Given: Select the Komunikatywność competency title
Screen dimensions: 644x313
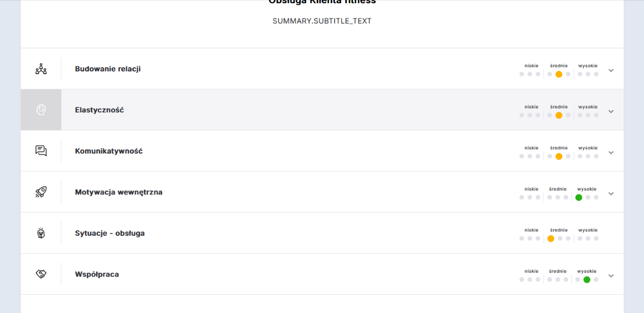Looking at the screenshot, I should [x=109, y=151].
